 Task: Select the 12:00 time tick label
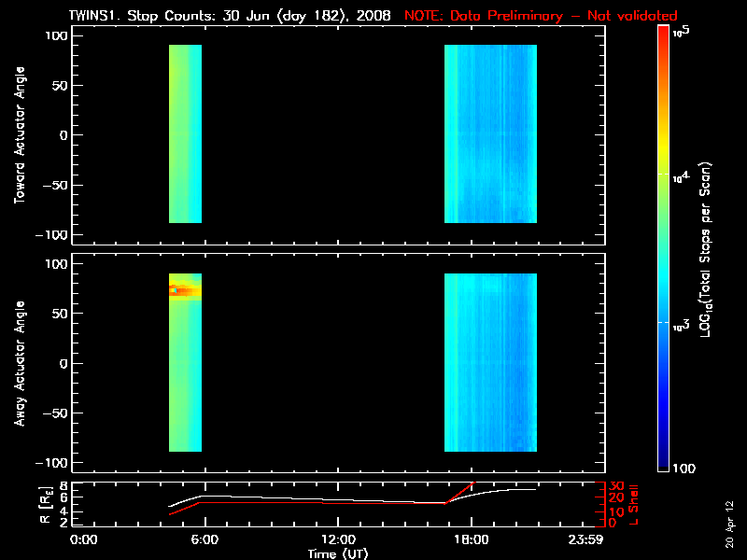[x=337, y=540]
